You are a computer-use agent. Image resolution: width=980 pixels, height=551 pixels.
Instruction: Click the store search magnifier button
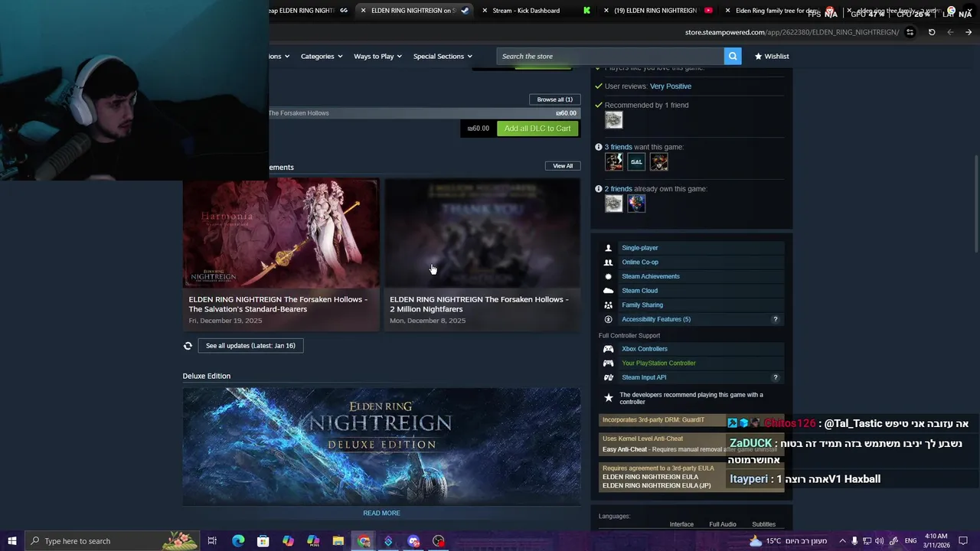(733, 56)
